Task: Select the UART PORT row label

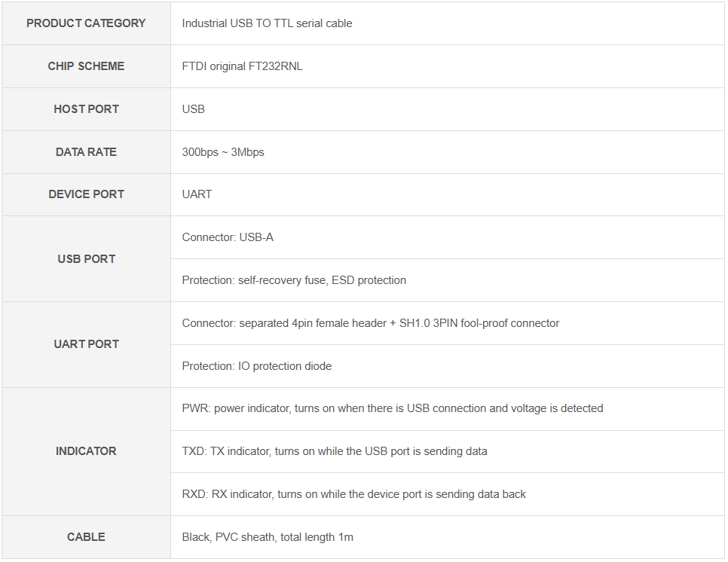Action: [x=86, y=344]
